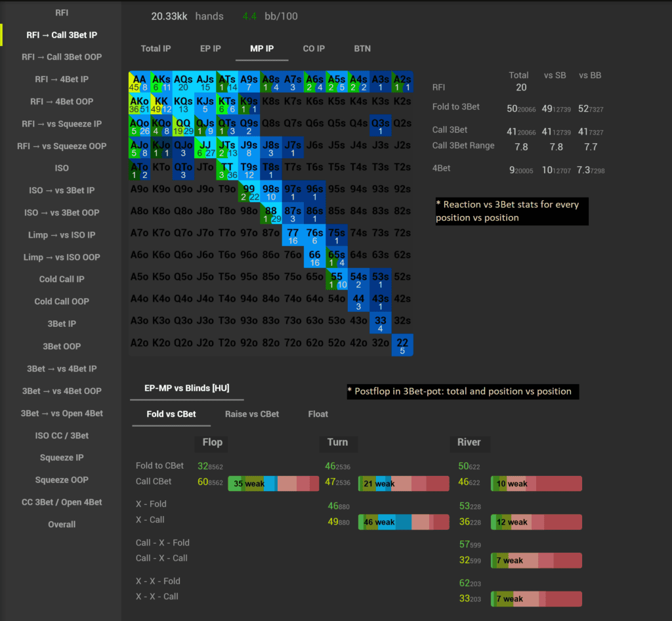Click the AA hand cell in the matrix
672x621 pixels.
(139, 81)
